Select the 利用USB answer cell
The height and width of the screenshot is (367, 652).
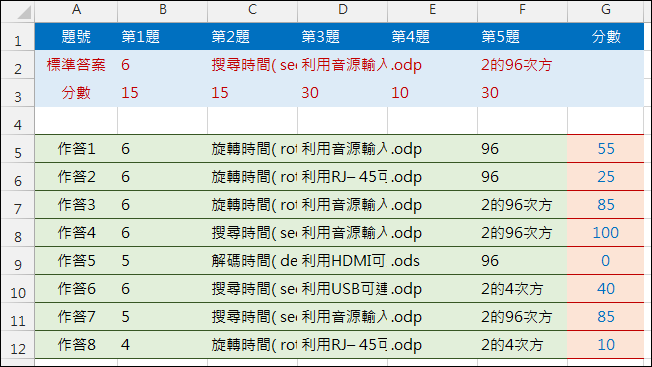click(x=343, y=288)
